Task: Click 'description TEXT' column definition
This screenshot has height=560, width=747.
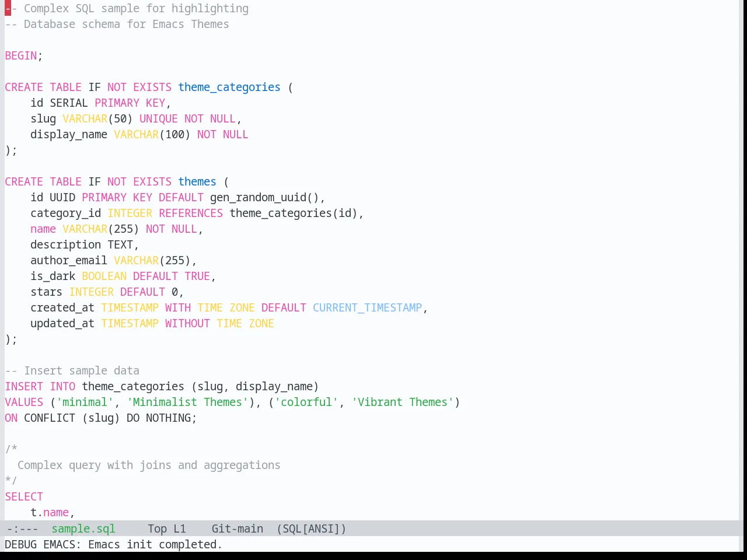Action: [x=82, y=244]
